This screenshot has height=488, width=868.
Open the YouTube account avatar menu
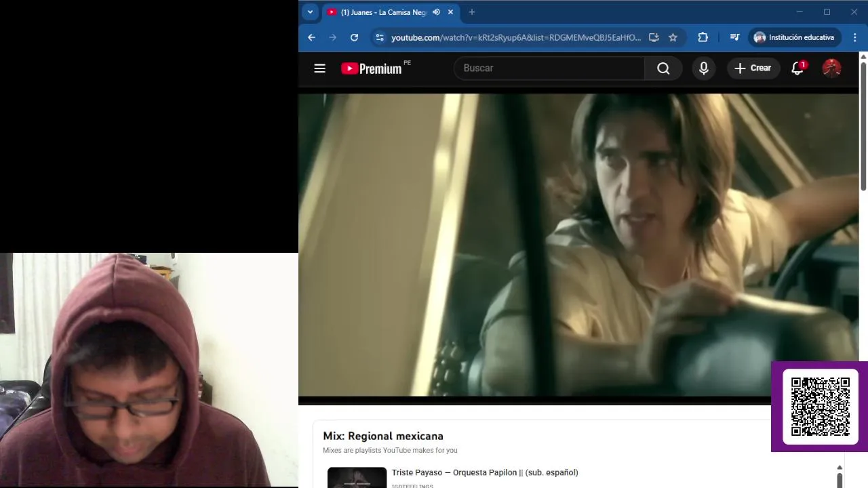(831, 68)
